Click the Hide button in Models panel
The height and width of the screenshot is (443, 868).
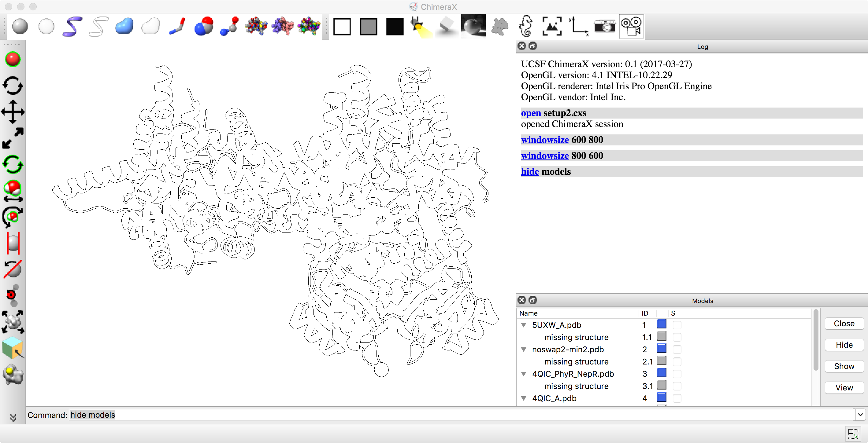(x=844, y=345)
